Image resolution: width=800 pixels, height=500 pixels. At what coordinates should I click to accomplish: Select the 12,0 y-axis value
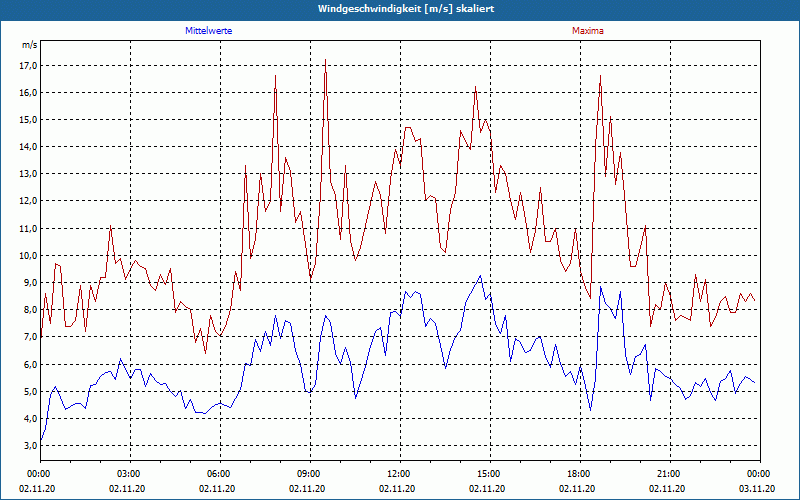[x=29, y=201]
